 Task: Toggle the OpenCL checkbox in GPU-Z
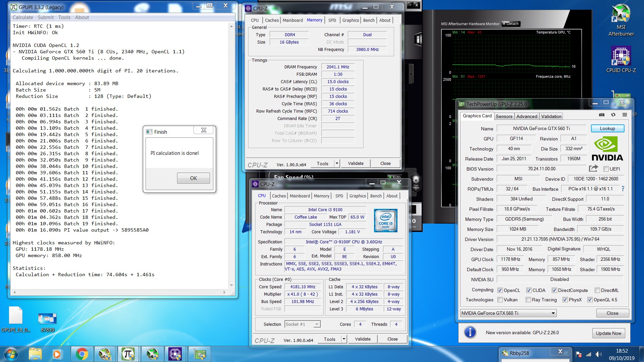tap(500, 290)
